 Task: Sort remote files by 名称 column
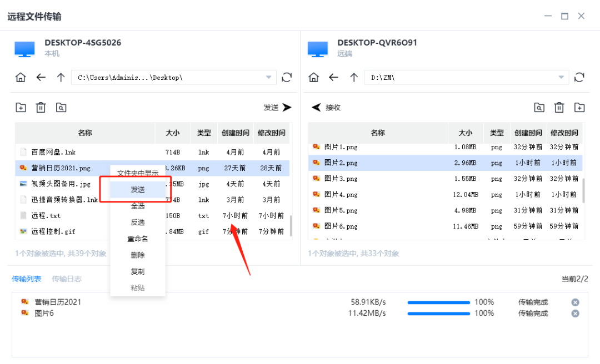coord(378,133)
